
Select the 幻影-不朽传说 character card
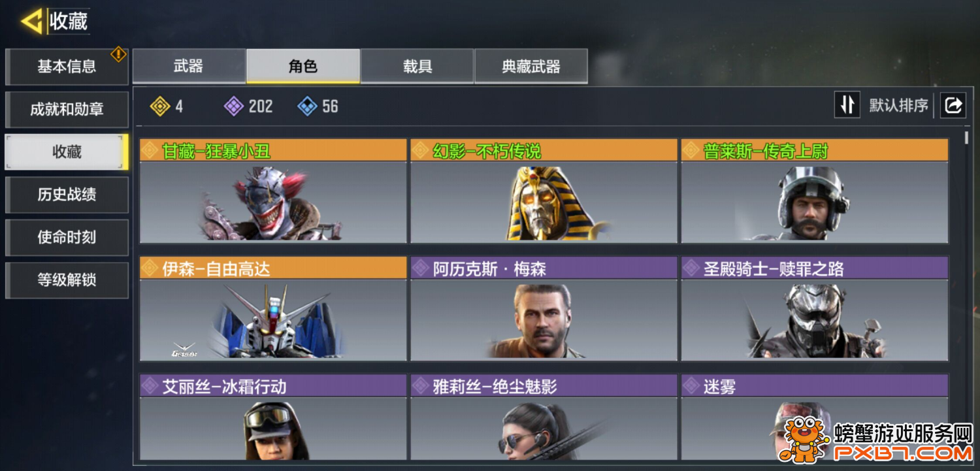544,191
